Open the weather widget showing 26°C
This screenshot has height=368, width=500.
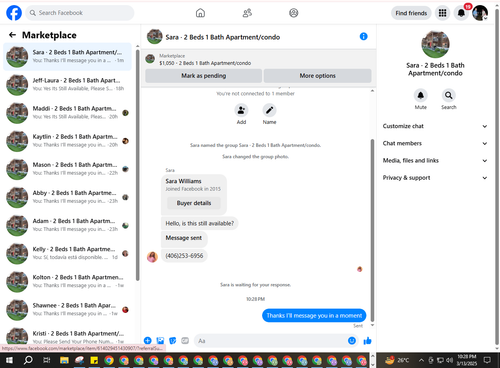[x=397, y=360]
